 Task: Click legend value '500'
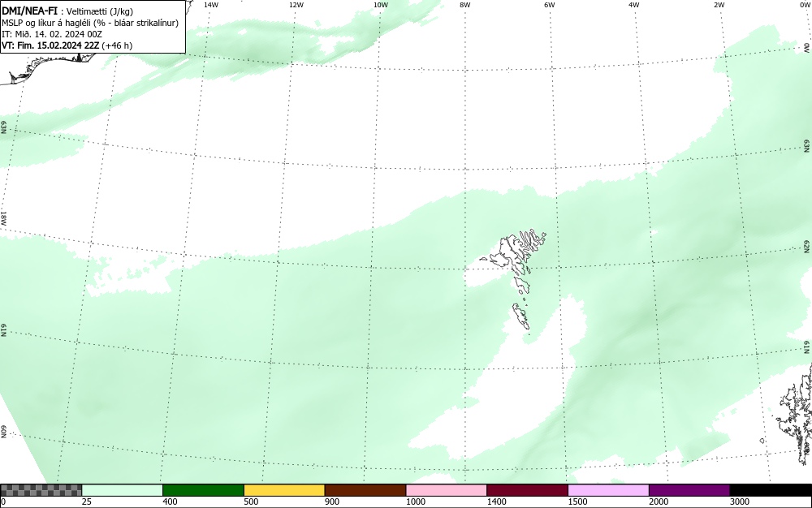[251, 502]
